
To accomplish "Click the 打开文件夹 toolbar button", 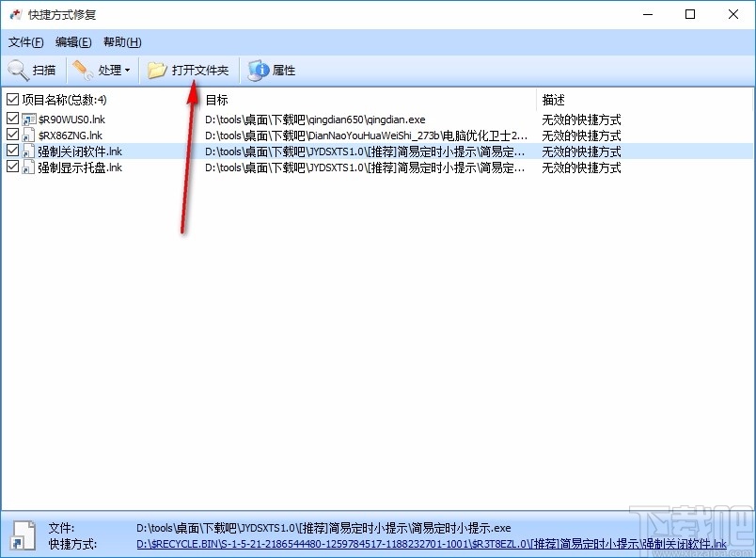I will (x=191, y=70).
